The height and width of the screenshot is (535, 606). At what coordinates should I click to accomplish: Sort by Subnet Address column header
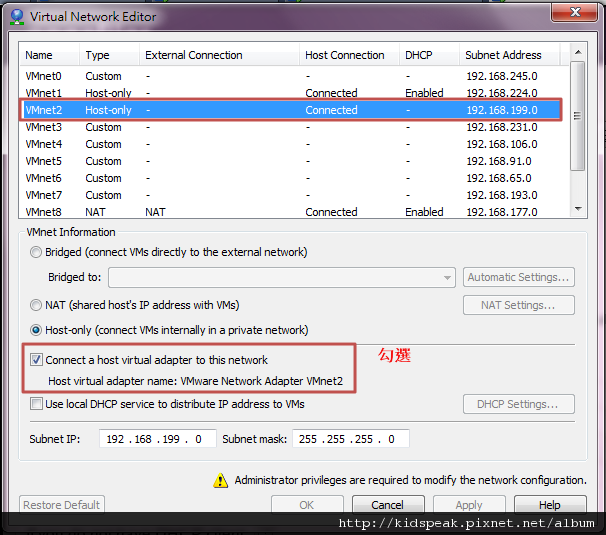(510, 55)
